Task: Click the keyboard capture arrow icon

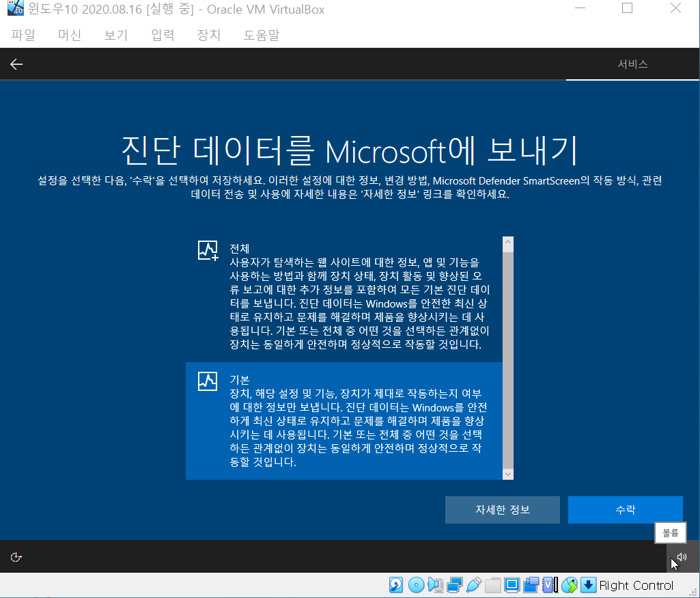Action: click(x=589, y=585)
